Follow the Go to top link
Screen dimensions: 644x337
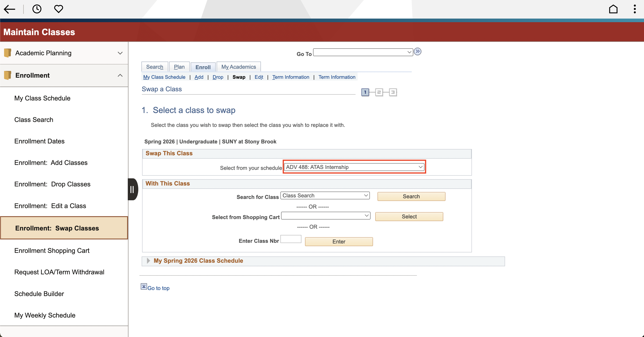pyautogui.click(x=158, y=288)
